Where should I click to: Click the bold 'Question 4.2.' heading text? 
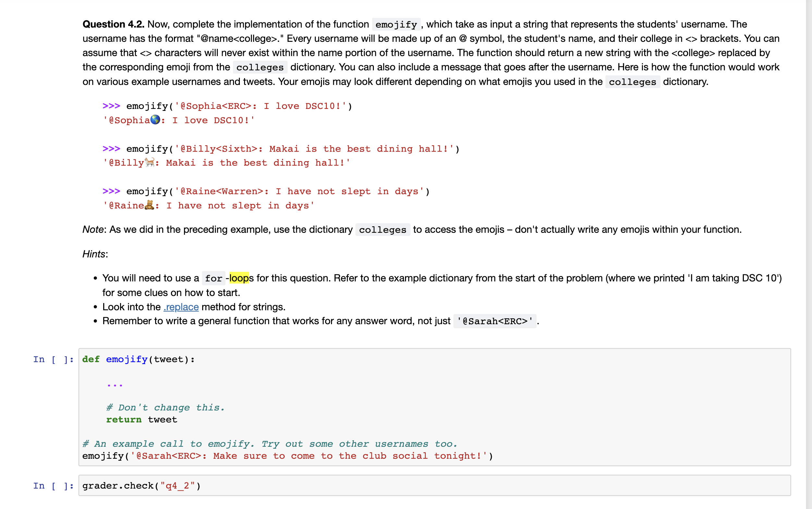coord(113,24)
